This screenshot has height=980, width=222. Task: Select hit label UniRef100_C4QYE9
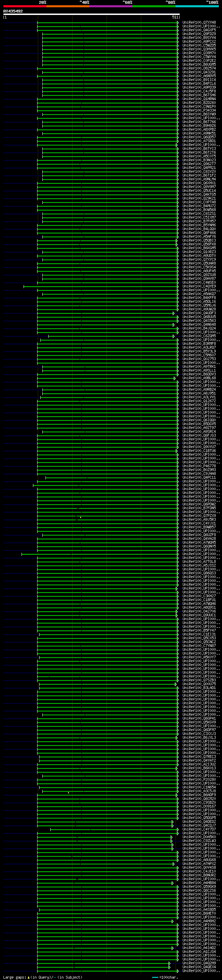pos(199,286)
